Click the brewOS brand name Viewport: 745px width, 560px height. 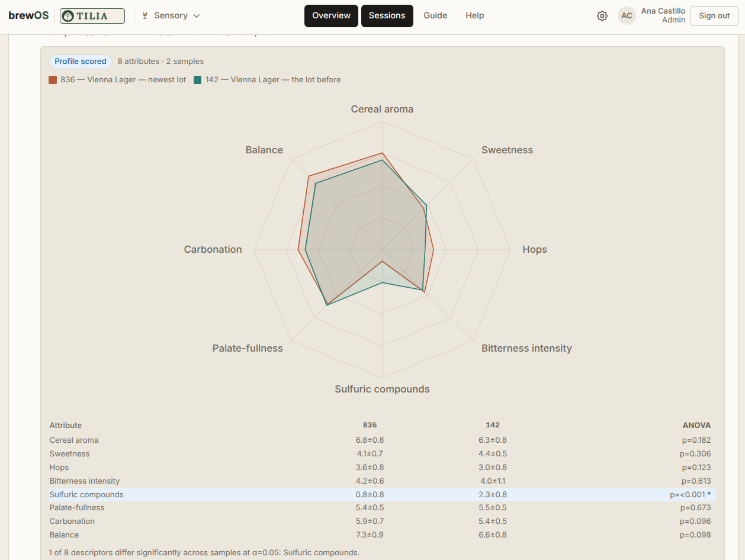click(x=28, y=15)
